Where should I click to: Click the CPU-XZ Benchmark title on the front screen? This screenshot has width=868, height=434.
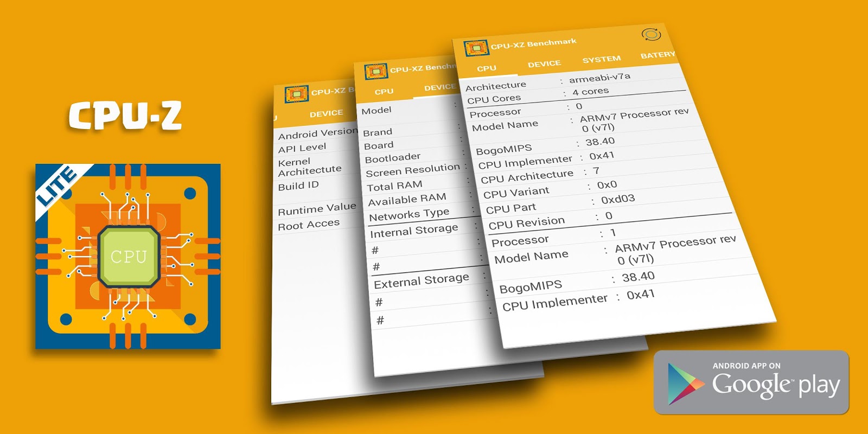pos(534,43)
